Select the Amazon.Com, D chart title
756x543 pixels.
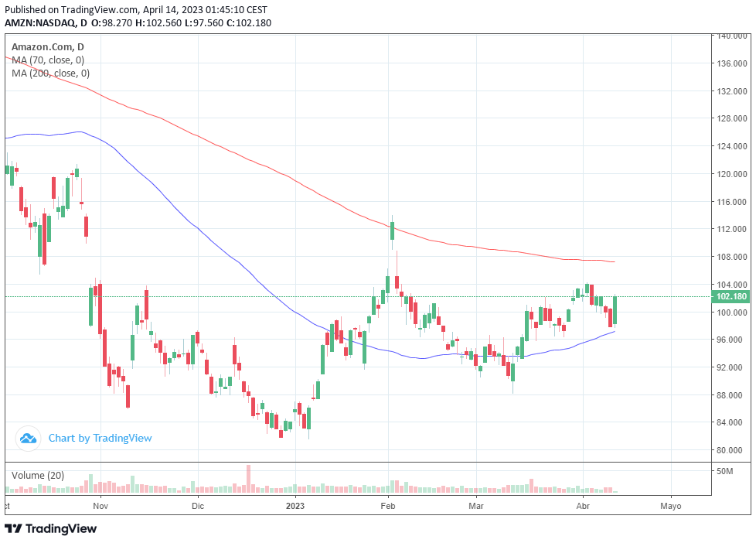coord(48,47)
